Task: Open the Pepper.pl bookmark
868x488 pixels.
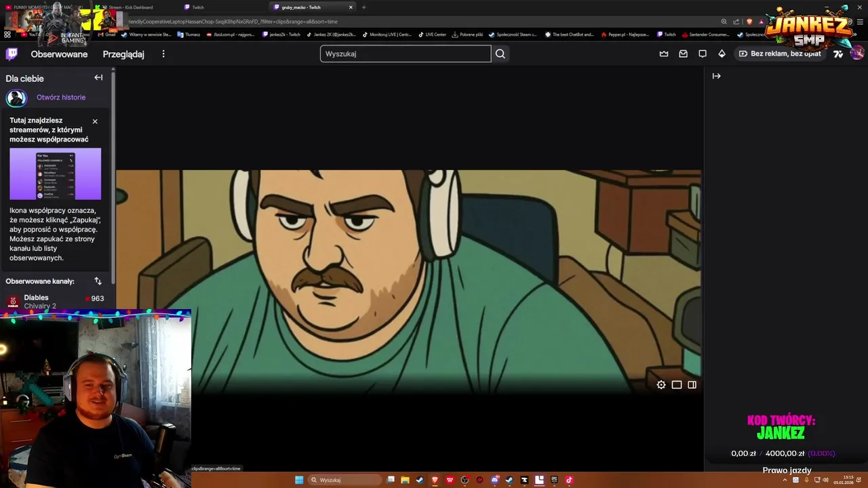Action: click(x=625, y=35)
